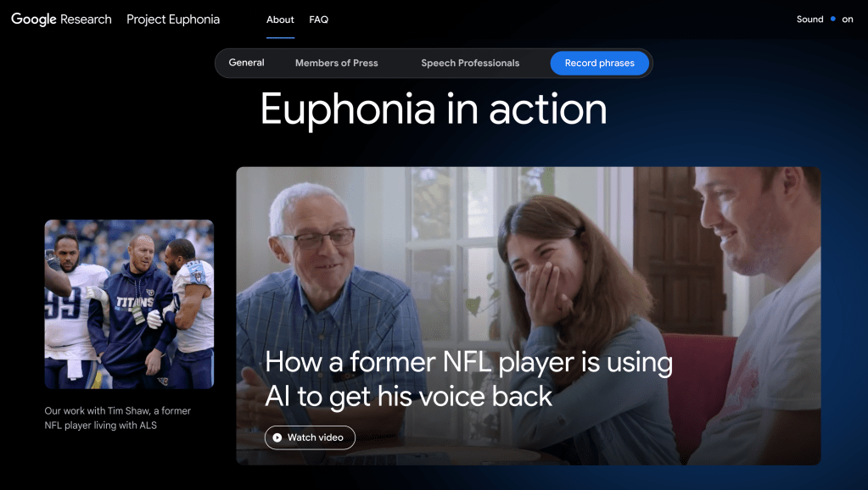Switch to Members of Press tab

(x=337, y=63)
